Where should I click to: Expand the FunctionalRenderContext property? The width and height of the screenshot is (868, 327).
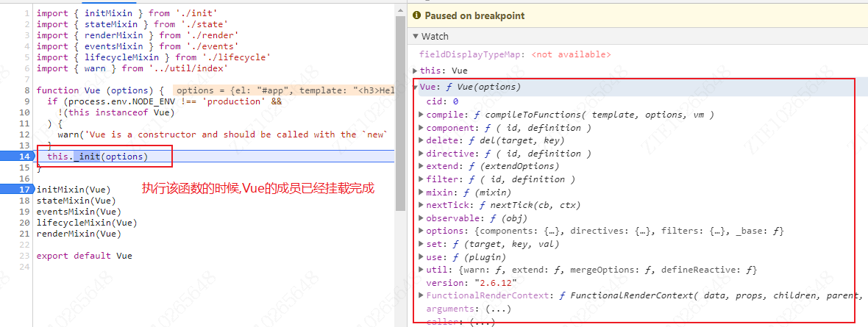point(421,296)
